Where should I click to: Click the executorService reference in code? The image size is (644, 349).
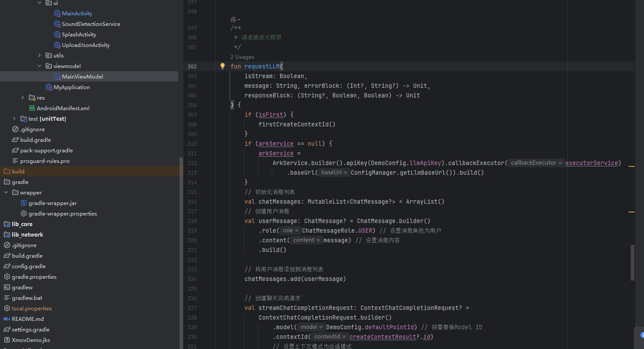591,163
